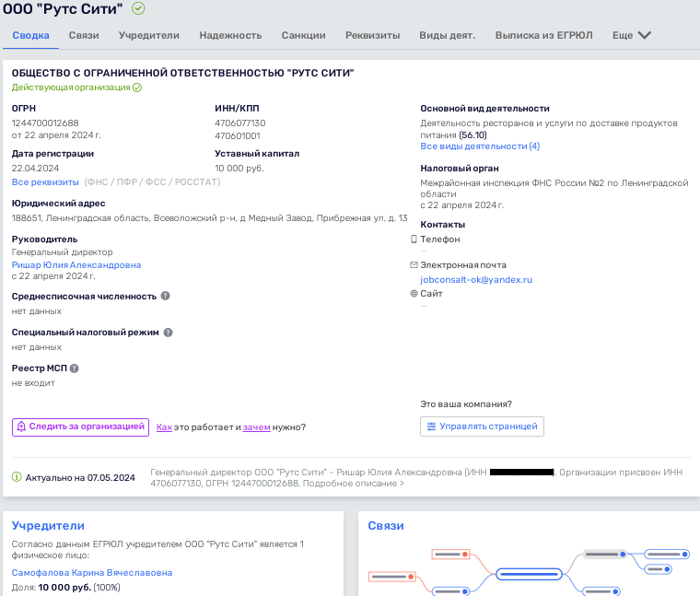This screenshot has width=700, height=596.
Task: Open help icon next to Реестр МСП
Action: [74, 368]
